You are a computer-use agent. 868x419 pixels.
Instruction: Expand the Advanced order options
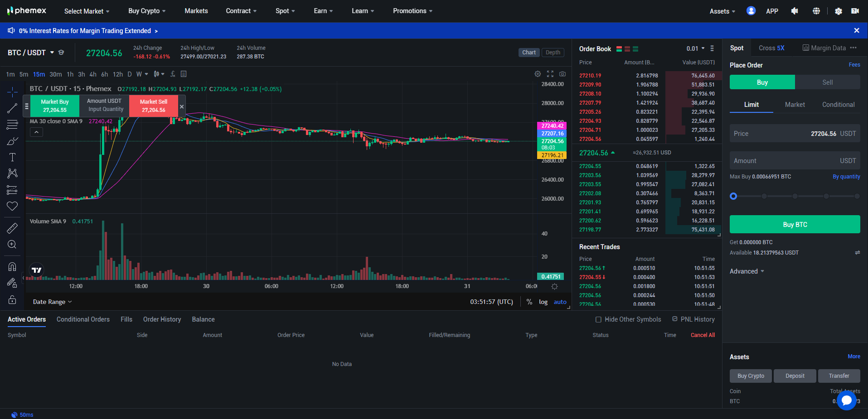coord(747,271)
